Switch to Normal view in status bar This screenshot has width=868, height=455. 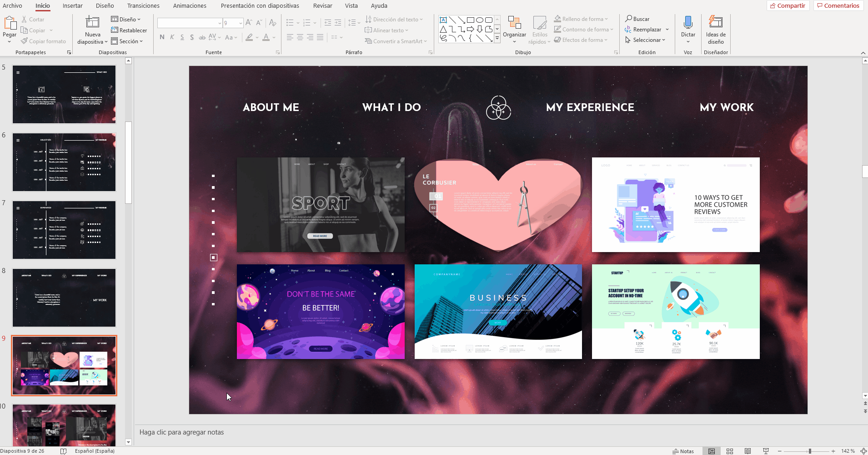712,451
